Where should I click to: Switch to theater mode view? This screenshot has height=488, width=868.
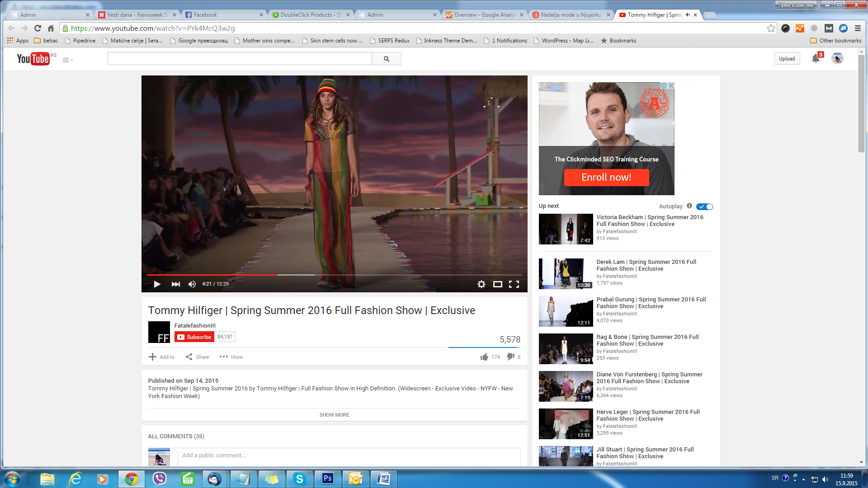point(497,284)
